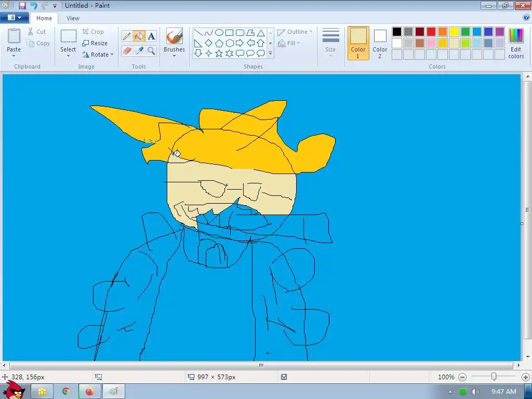Open Chrome from the taskbar
The width and height of the screenshot is (532, 399).
coord(66,392)
